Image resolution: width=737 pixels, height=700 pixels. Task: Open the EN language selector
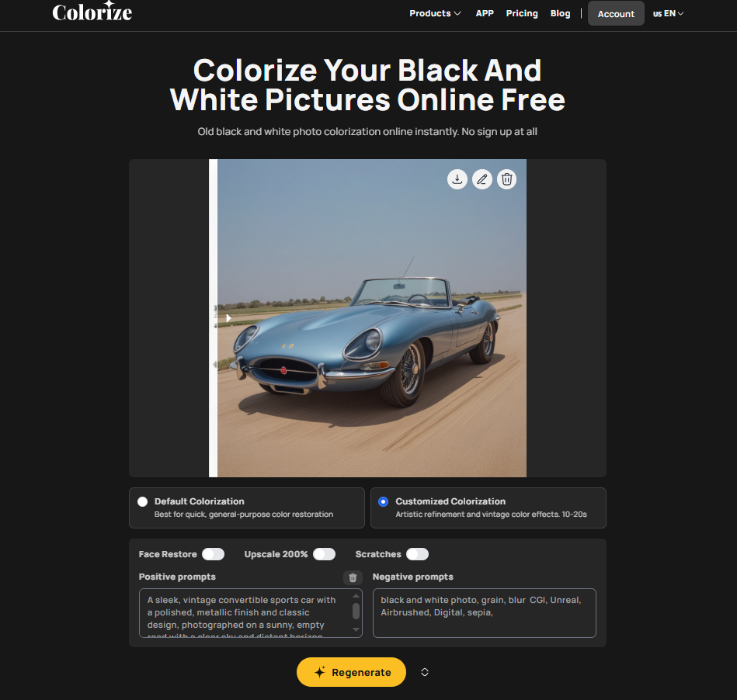coord(668,14)
